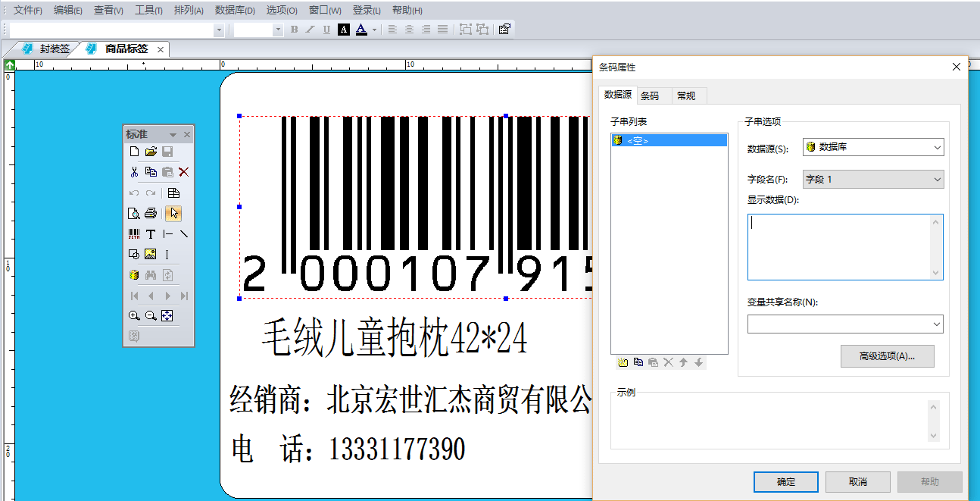Open the 文件(F) menu
Image resolution: width=980 pixels, height=501 pixels.
(x=28, y=11)
